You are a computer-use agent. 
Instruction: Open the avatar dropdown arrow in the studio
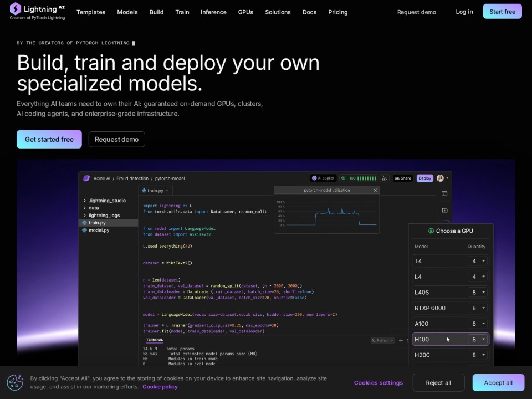447,178
